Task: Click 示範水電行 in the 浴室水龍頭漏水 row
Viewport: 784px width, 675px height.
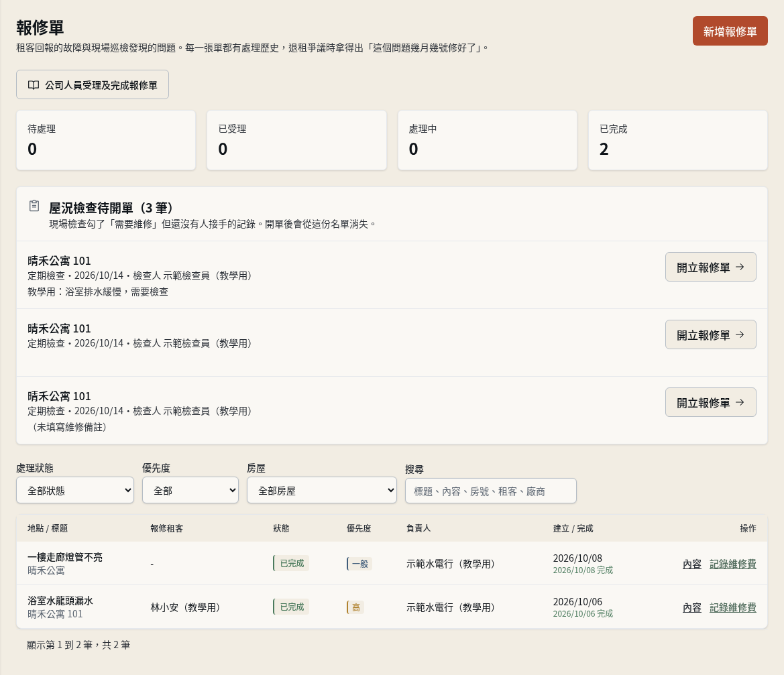Action: 451,607
